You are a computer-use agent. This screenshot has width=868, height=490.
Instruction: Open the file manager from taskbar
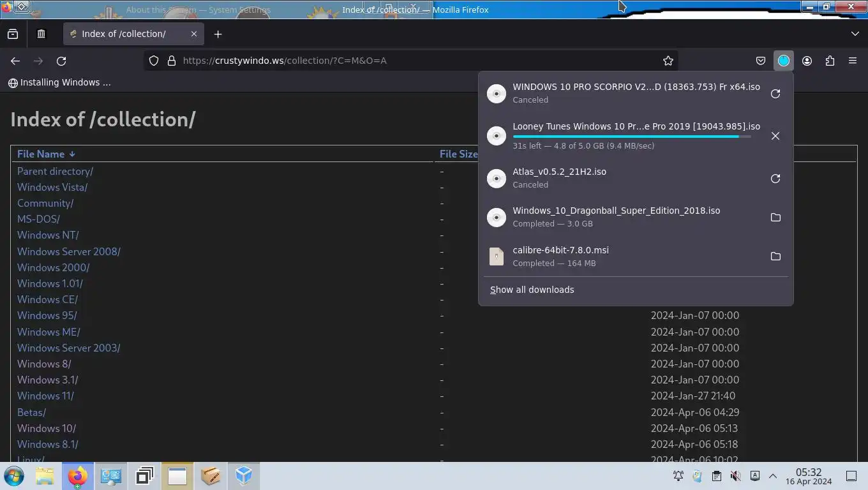[45, 476]
